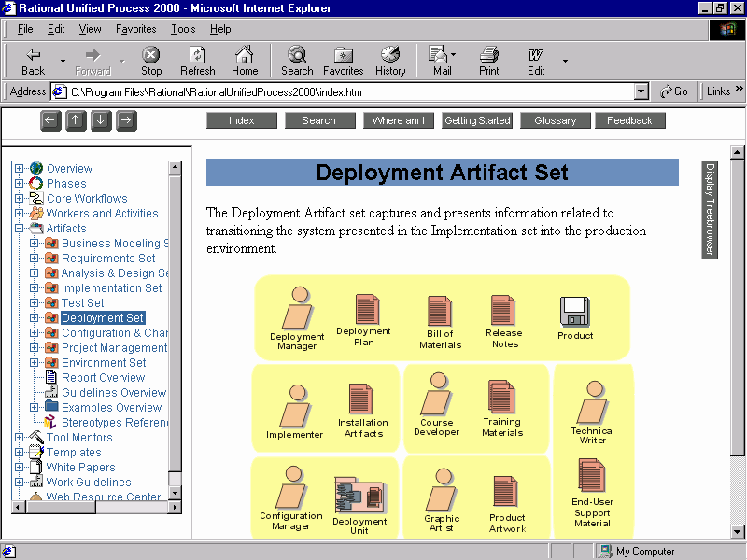This screenshot has height=560, width=747.
Task: Click the navigate up arrow button
Action: [76, 120]
